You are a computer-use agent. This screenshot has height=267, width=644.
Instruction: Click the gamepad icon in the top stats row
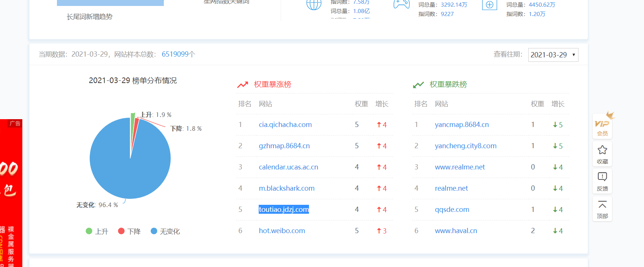click(401, 4)
